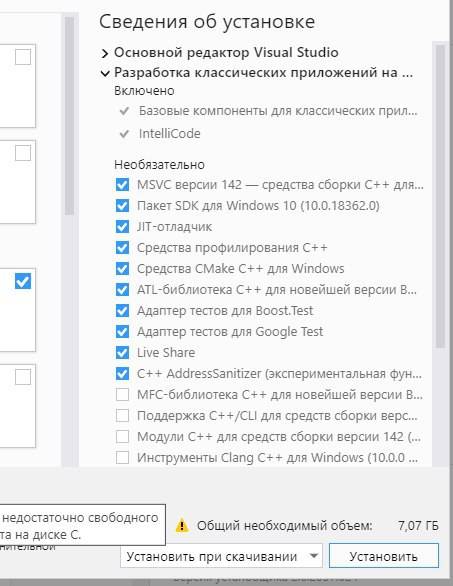Screen dimensions: 453x586
Task: Uncheck MSVC версии 142 build tools
Action: tap(122, 185)
